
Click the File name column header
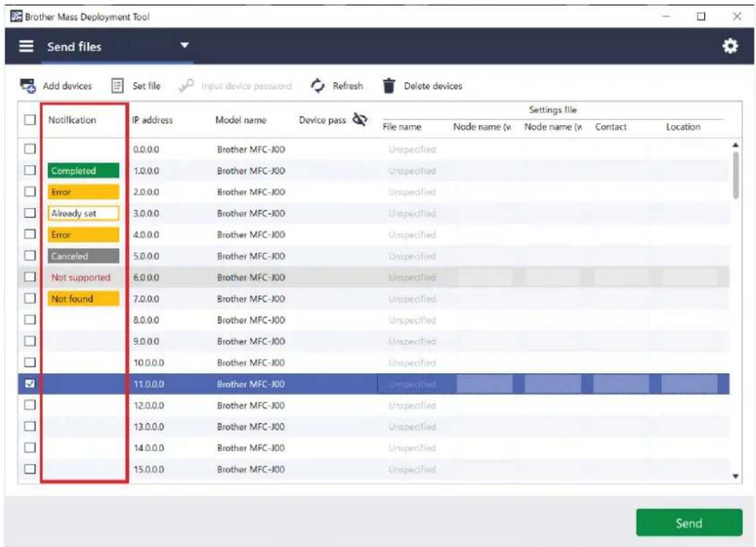coord(402,127)
